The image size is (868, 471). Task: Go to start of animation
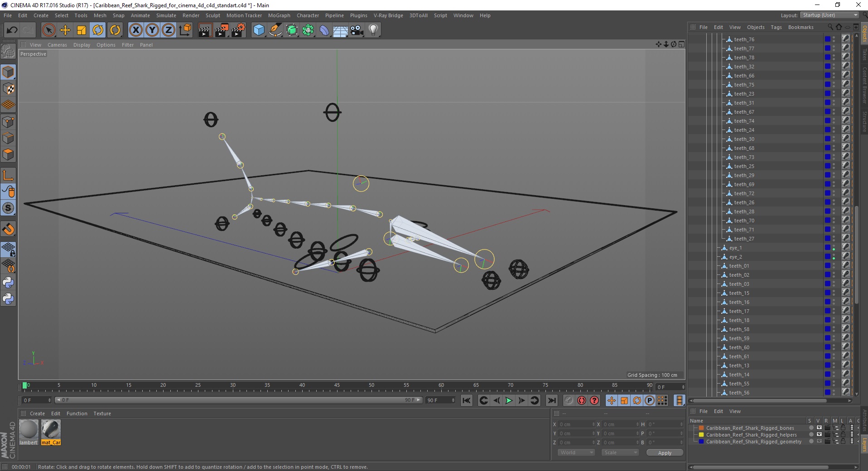[466, 400]
